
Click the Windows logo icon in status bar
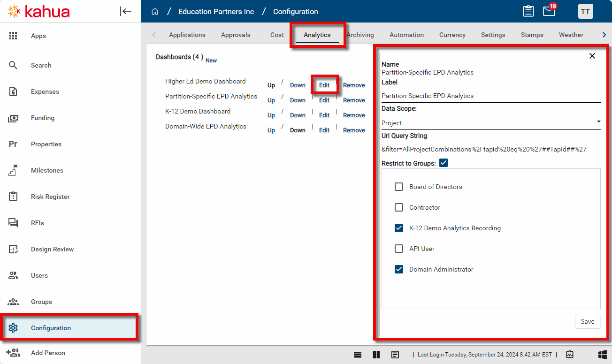[602, 355]
